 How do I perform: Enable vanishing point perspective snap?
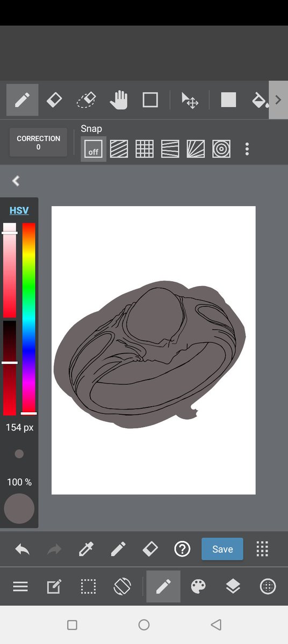170,149
